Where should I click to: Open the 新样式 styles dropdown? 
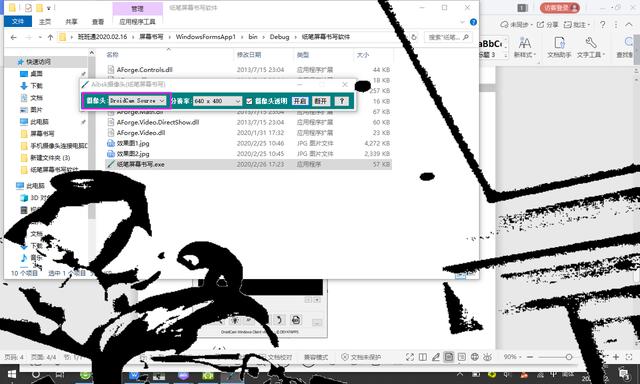[x=525, y=47]
